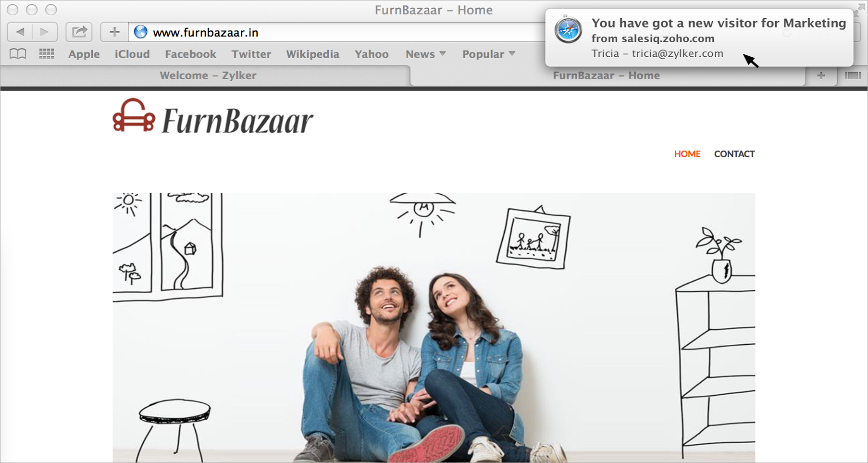Go back with the Safari back arrow
The width and height of the screenshot is (868, 463).
click(x=20, y=32)
